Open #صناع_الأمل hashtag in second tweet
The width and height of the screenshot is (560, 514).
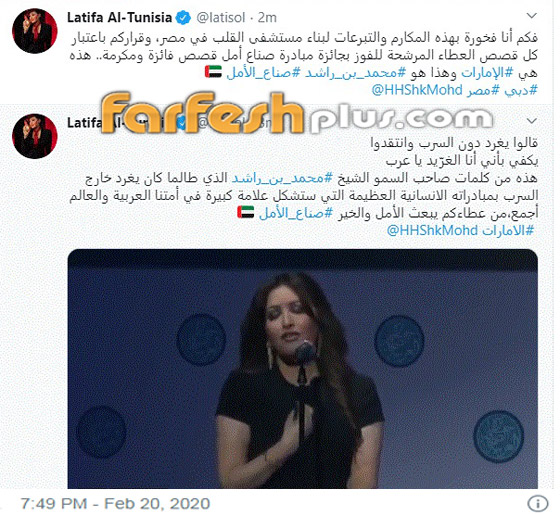(296, 213)
